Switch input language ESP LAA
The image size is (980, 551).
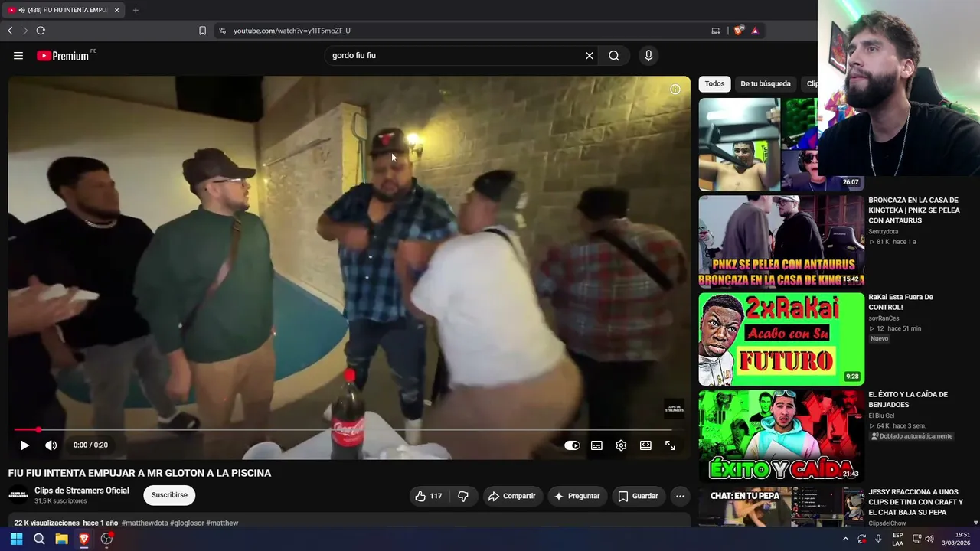click(x=898, y=539)
